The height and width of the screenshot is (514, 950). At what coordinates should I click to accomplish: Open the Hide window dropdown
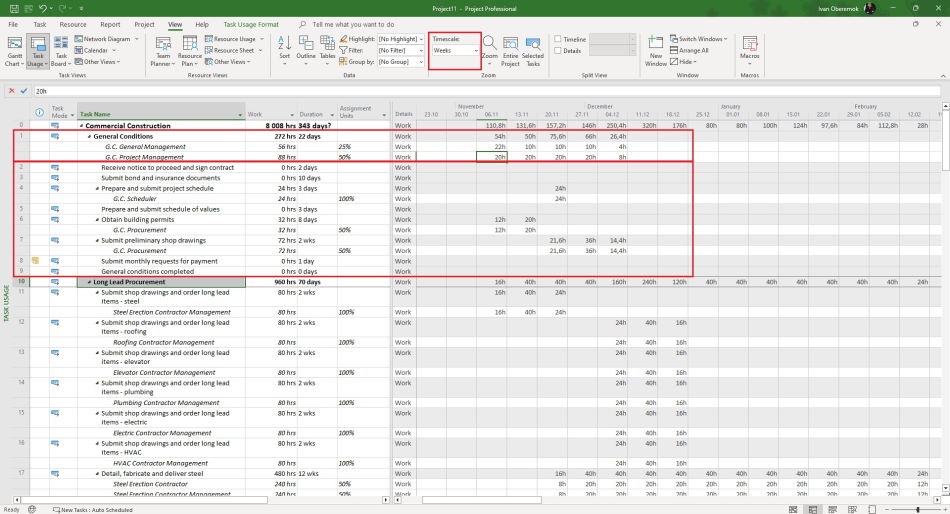click(683, 61)
